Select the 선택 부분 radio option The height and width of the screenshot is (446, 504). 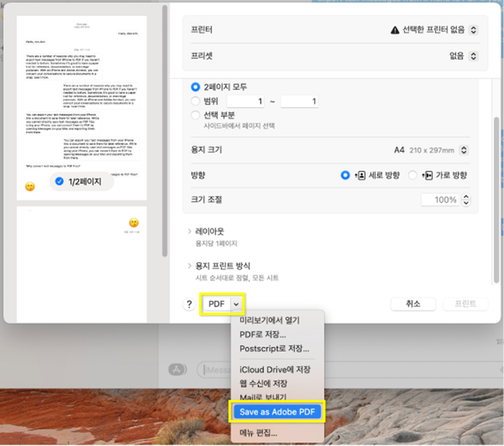point(196,115)
